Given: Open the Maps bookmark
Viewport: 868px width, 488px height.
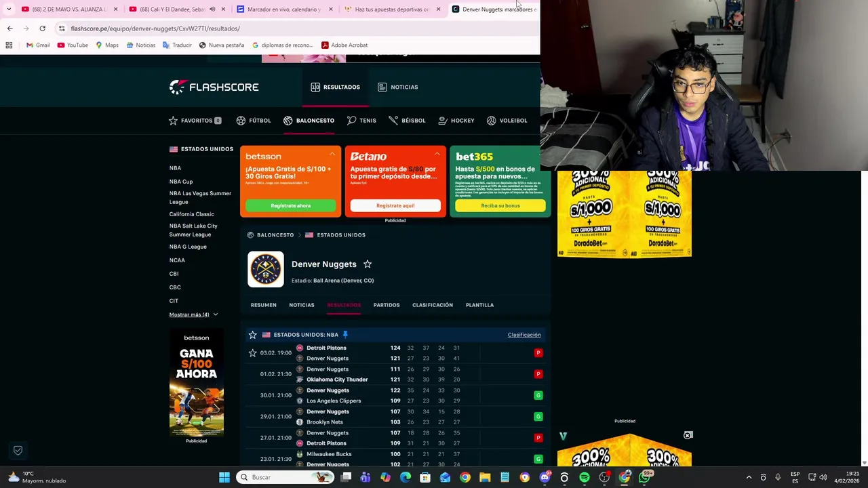Looking at the screenshot, I should point(107,45).
